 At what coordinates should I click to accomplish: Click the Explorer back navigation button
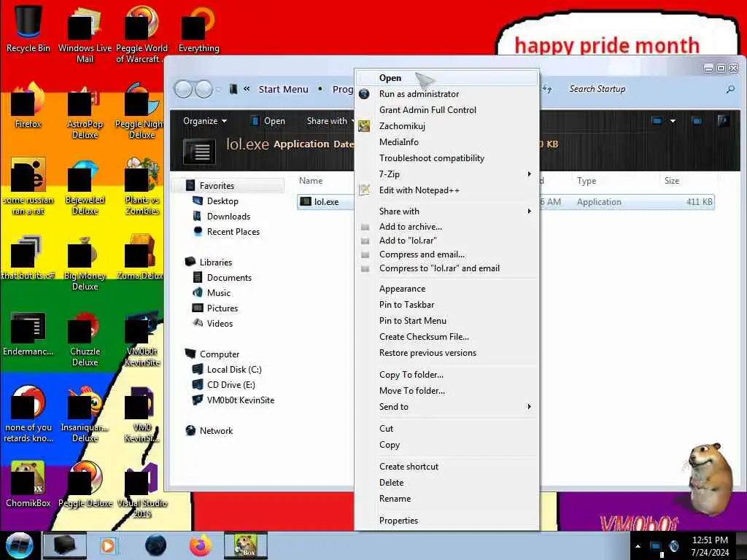pyautogui.click(x=183, y=89)
